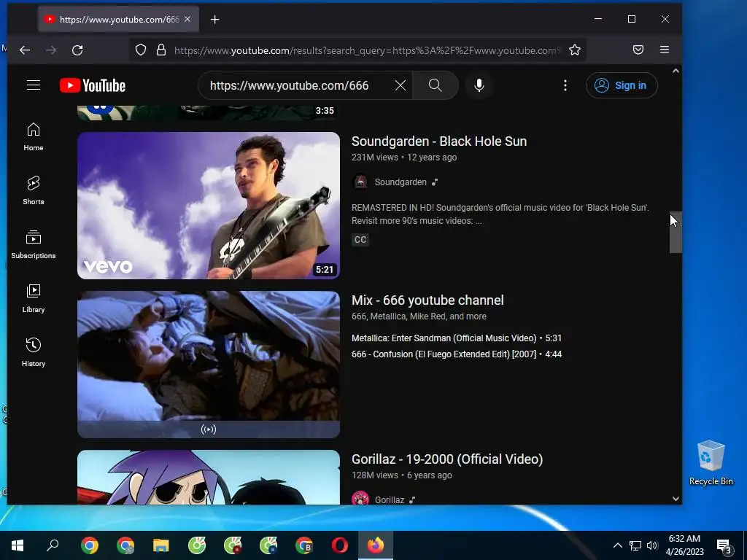The height and width of the screenshot is (560, 747).
Task: Click the YouTube search magnifier button
Action: 435,85
